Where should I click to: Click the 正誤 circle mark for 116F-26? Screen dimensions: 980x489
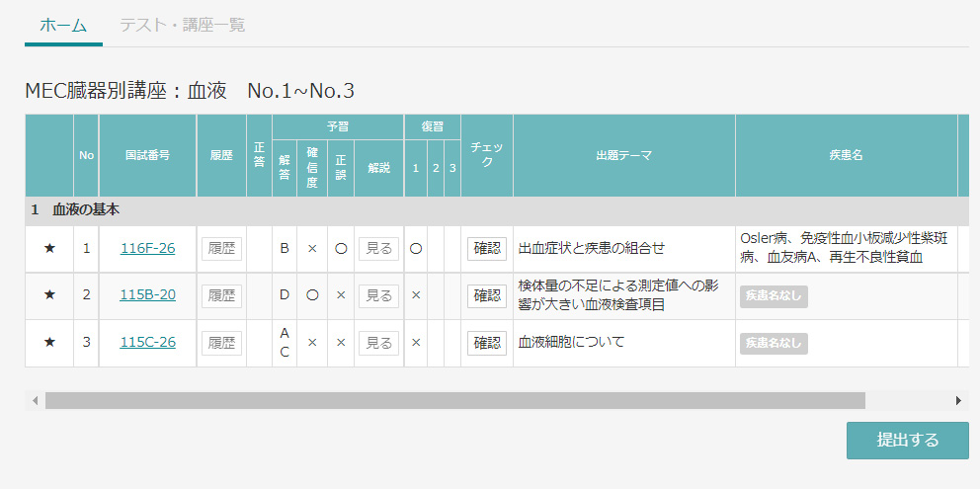coord(341,249)
